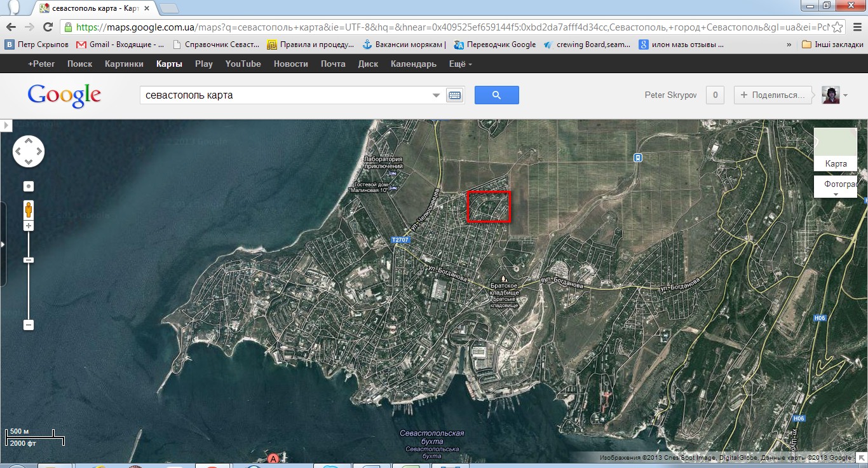Click the Поделиться share button
Screen dimensions: 868x468
773,95
